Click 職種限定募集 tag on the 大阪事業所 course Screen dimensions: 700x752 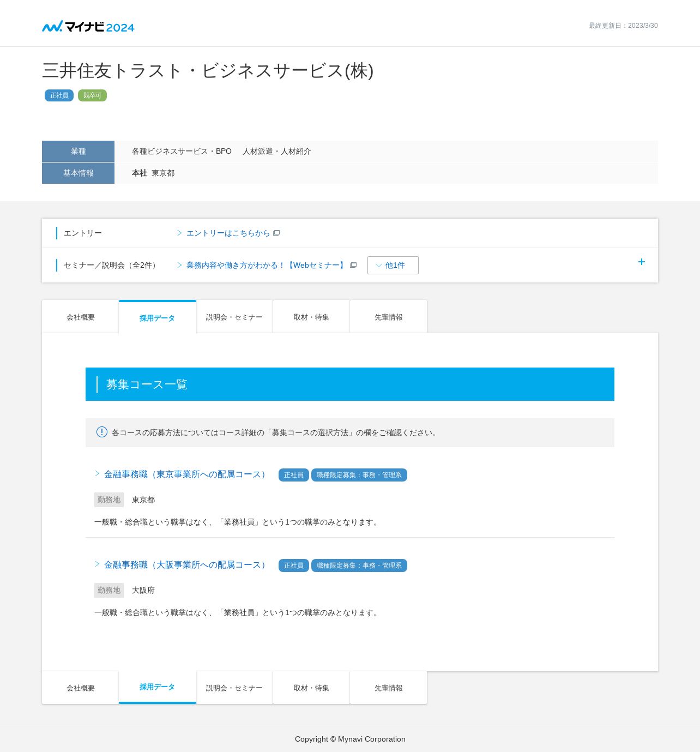pyautogui.click(x=359, y=565)
